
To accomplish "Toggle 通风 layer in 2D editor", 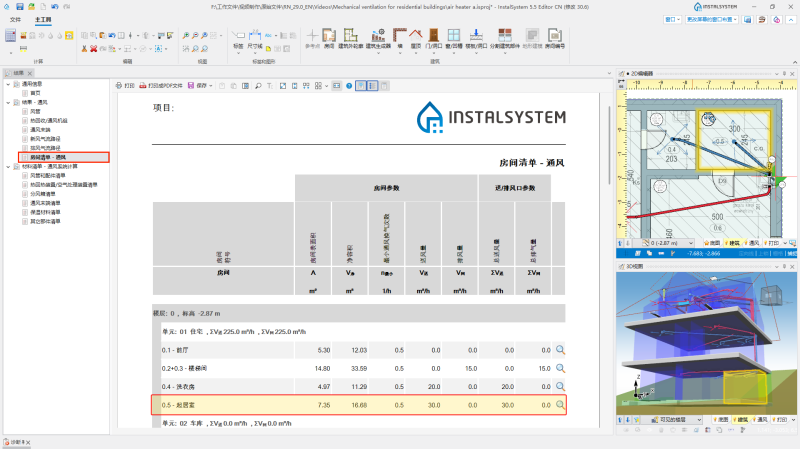I will point(751,243).
